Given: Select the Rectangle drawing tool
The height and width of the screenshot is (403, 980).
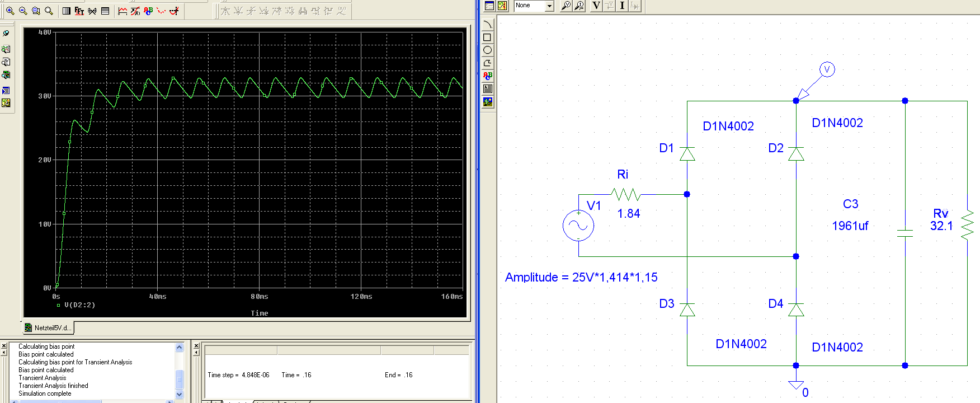Looking at the screenshot, I should (488, 38).
